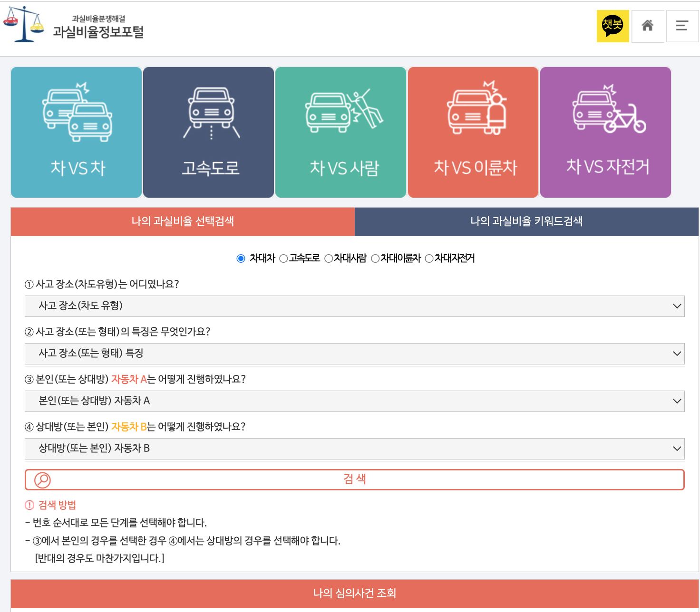Select the 차 VS 차 category card
This screenshot has width=700, height=612.
point(76,132)
